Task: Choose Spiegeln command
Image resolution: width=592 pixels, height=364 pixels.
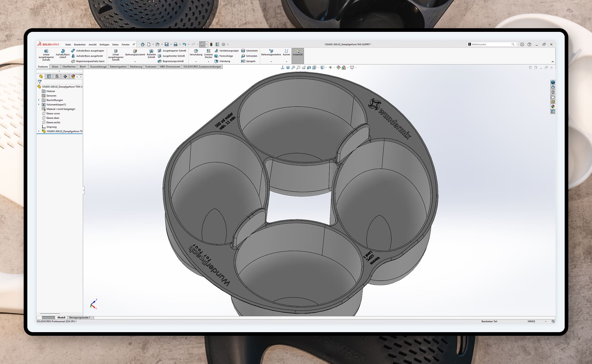Action: (x=248, y=61)
